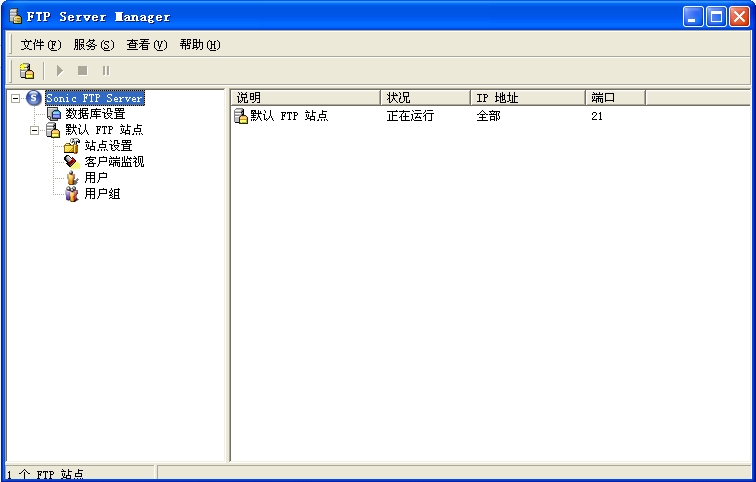Click the 用户 single user icon
756x482 pixels.
[72, 177]
